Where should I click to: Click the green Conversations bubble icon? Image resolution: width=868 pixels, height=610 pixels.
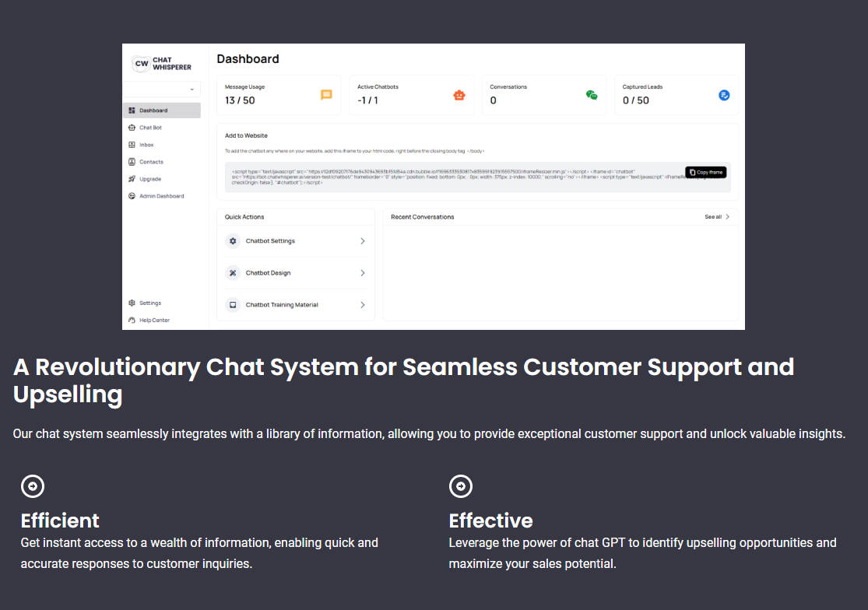pos(592,95)
